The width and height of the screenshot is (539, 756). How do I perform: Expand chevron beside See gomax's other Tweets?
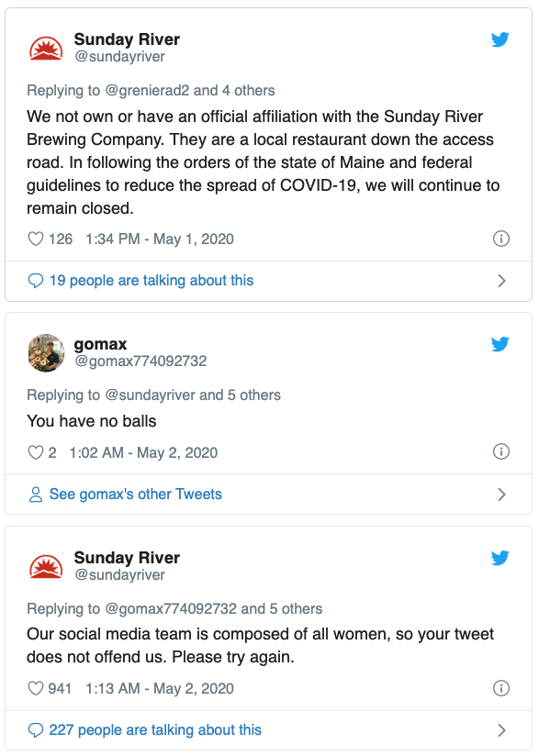pyautogui.click(x=502, y=495)
